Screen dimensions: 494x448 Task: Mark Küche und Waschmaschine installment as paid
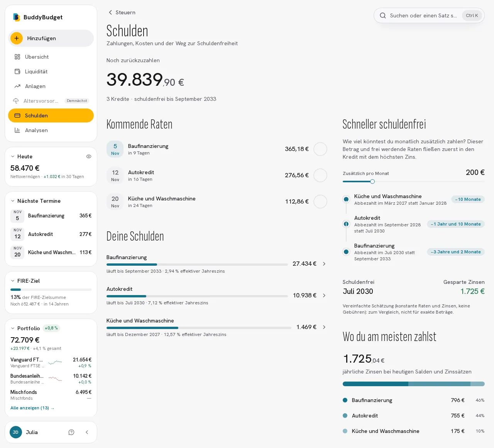(320, 202)
